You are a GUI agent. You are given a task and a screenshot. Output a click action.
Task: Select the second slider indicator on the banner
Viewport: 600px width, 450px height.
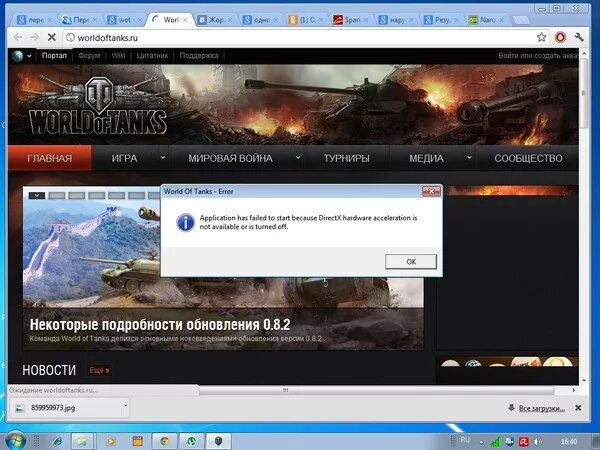(57, 196)
